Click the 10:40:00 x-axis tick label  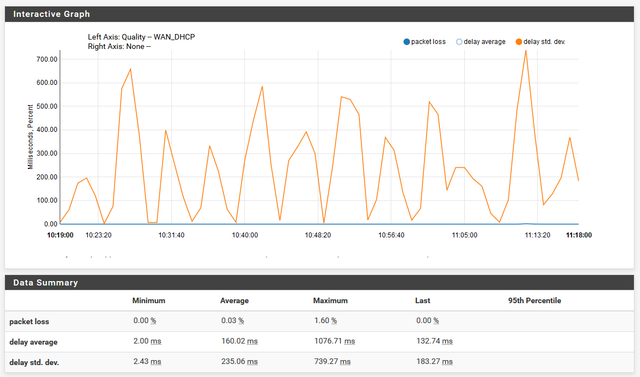pyautogui.click(x=244, y=235)
